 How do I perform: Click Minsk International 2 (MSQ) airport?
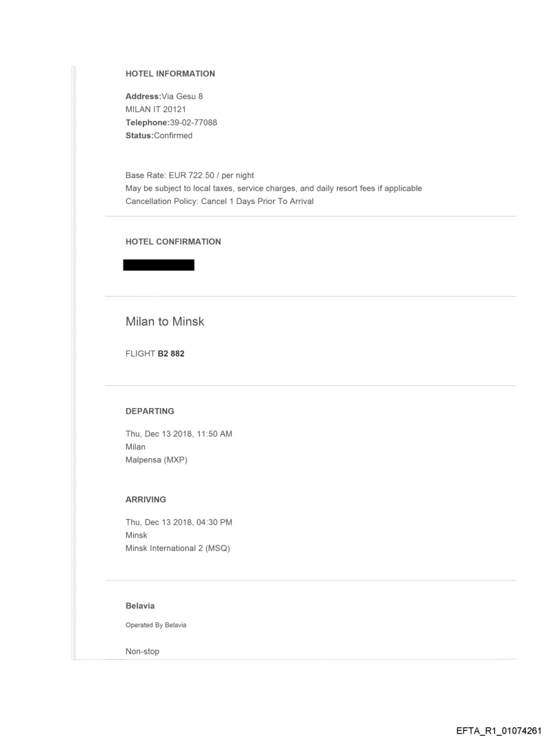click(177, 548)
